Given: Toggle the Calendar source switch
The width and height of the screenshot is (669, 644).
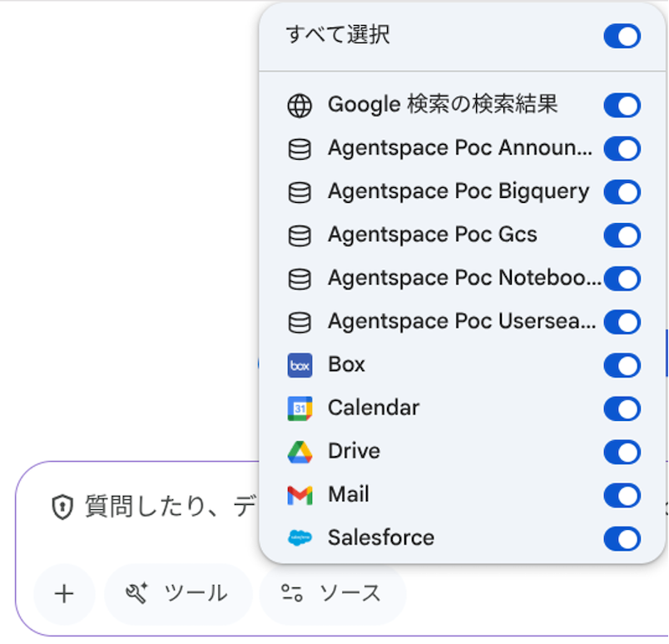Looking at the screenshot, I should click(622, 409).
